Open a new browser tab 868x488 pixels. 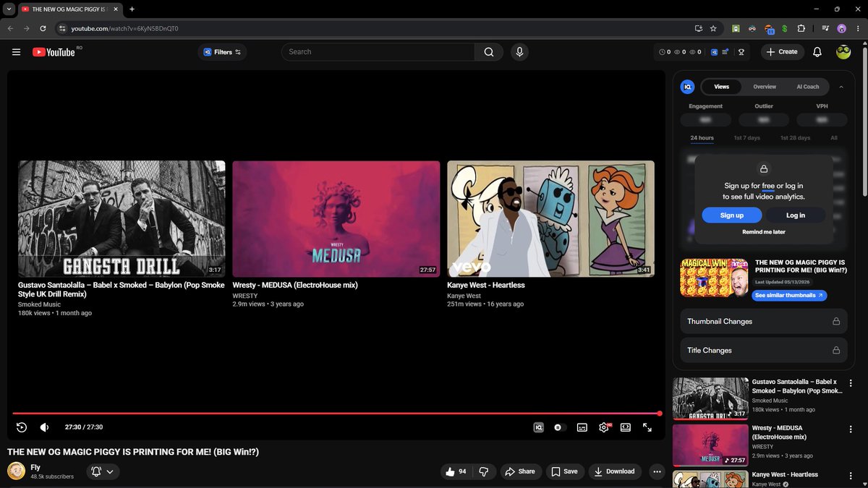pyautogui.click(x=132, y=9)
